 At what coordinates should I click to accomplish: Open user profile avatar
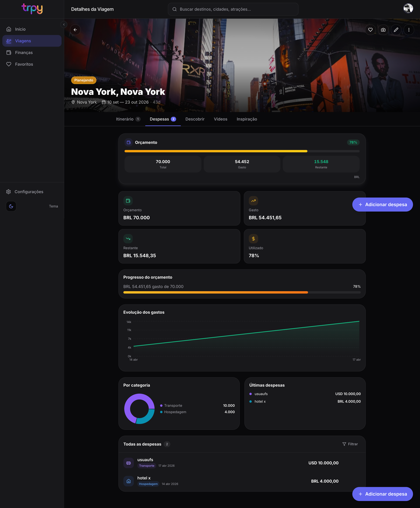pyautogui.click(x=408, y=8)
